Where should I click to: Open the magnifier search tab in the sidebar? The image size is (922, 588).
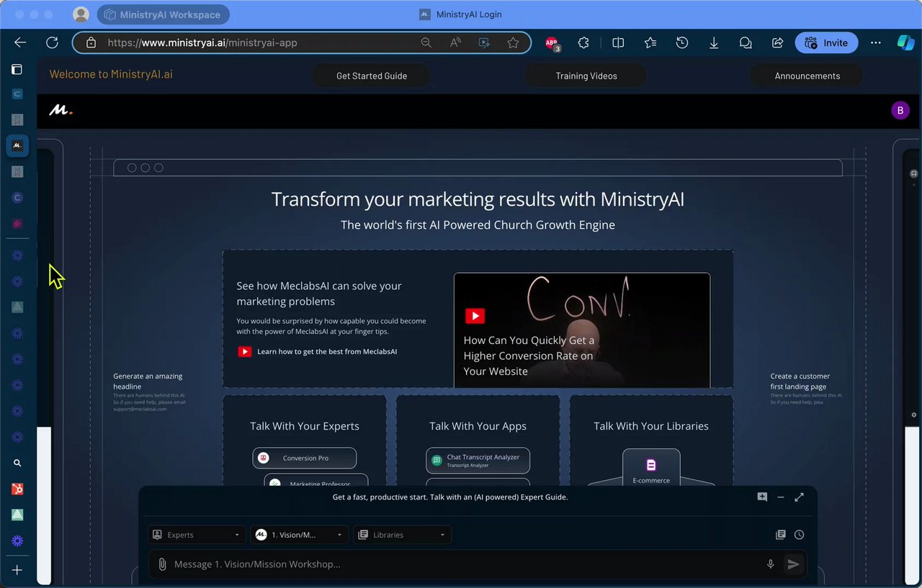point(17,463)
